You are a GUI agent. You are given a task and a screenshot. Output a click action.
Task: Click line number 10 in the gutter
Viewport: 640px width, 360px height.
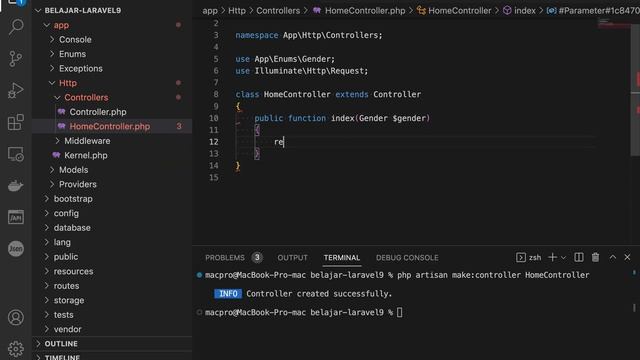pos(214,118)
